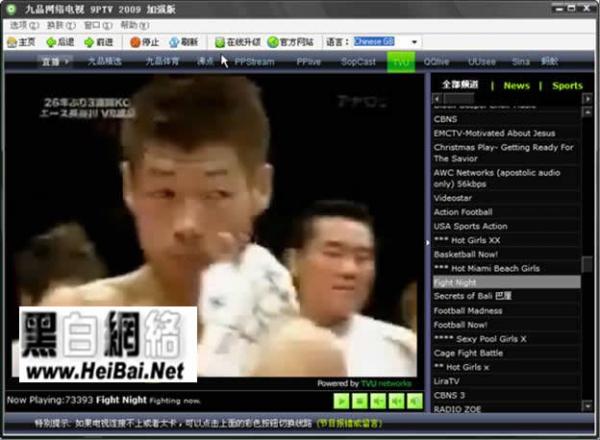600x440 pixels.
Task: Open 在线升级 online upgrade
Action: [x=238, y=42]
